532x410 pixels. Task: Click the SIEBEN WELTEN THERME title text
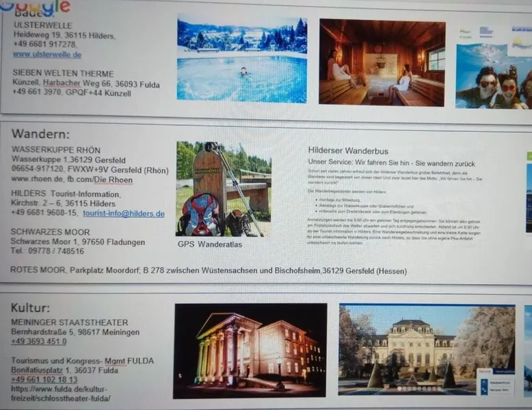click(63, 74)
